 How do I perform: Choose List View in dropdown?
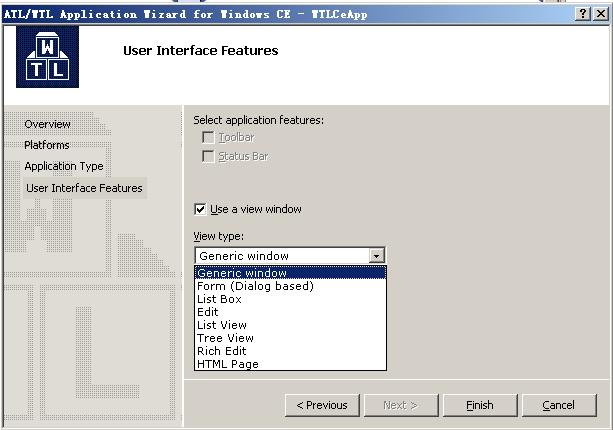tap(290, 325)
